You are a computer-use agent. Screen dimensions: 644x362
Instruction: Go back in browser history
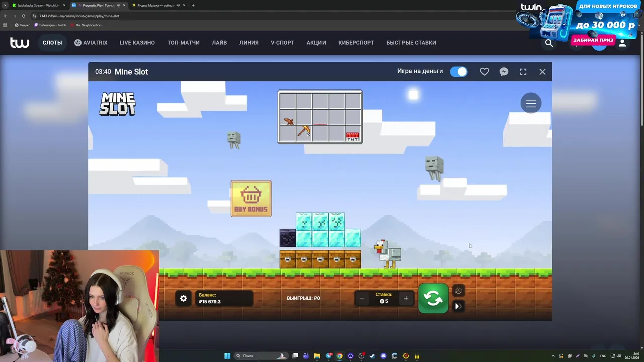[5, 16]
